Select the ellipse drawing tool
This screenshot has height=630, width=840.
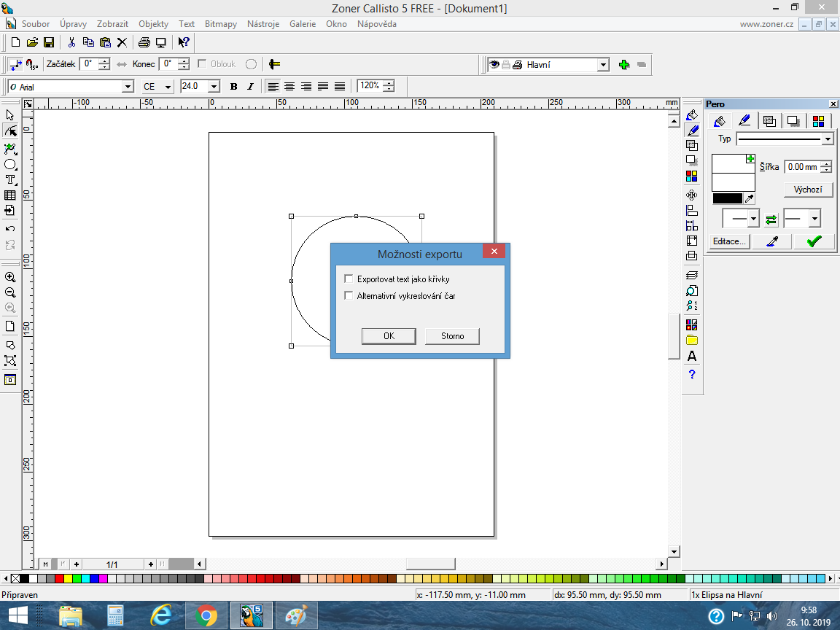click(x=10, y=164)
